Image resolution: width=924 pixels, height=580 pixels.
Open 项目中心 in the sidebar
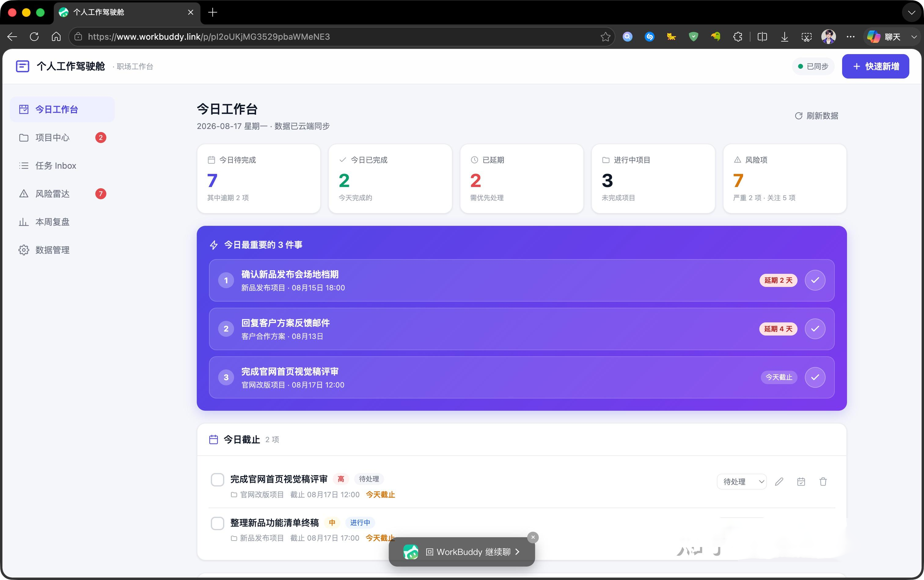pyautogui.click(x=62, y=137)
